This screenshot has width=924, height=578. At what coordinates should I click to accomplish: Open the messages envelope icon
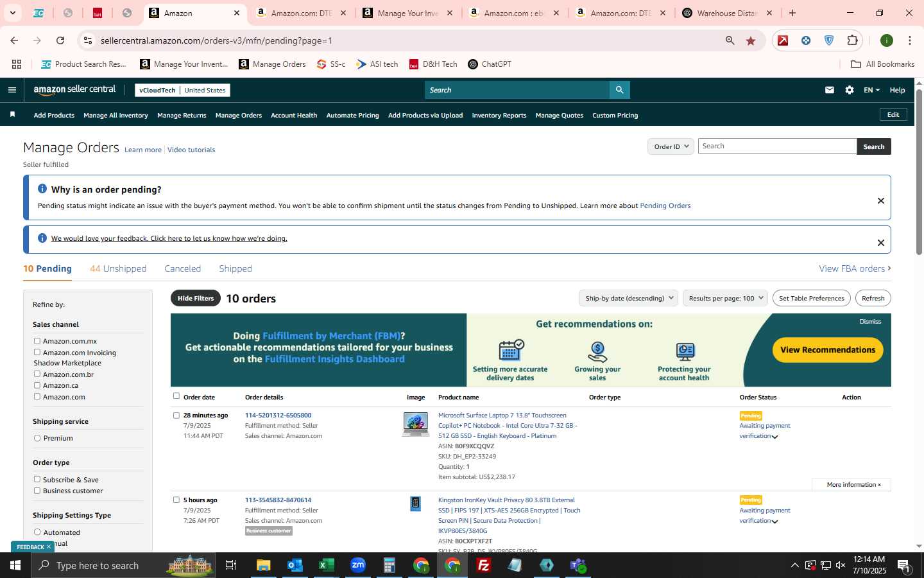(x=830, y=90)
